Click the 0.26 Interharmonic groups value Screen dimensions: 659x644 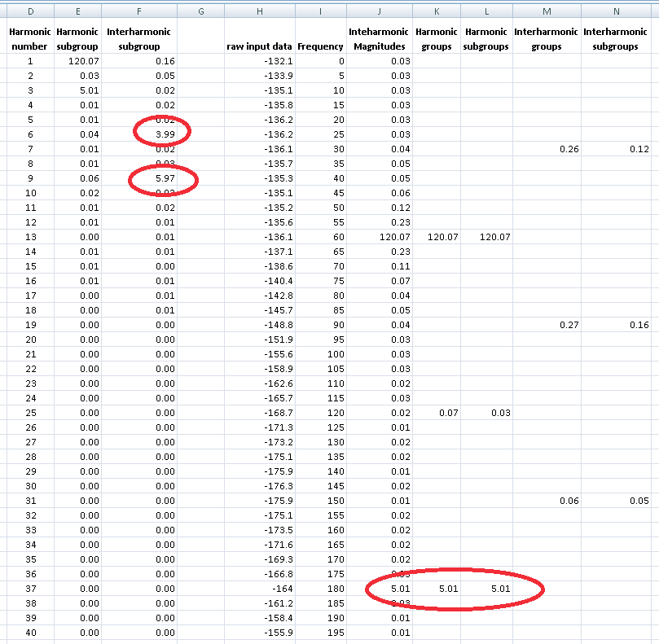[x=569, y=149]
